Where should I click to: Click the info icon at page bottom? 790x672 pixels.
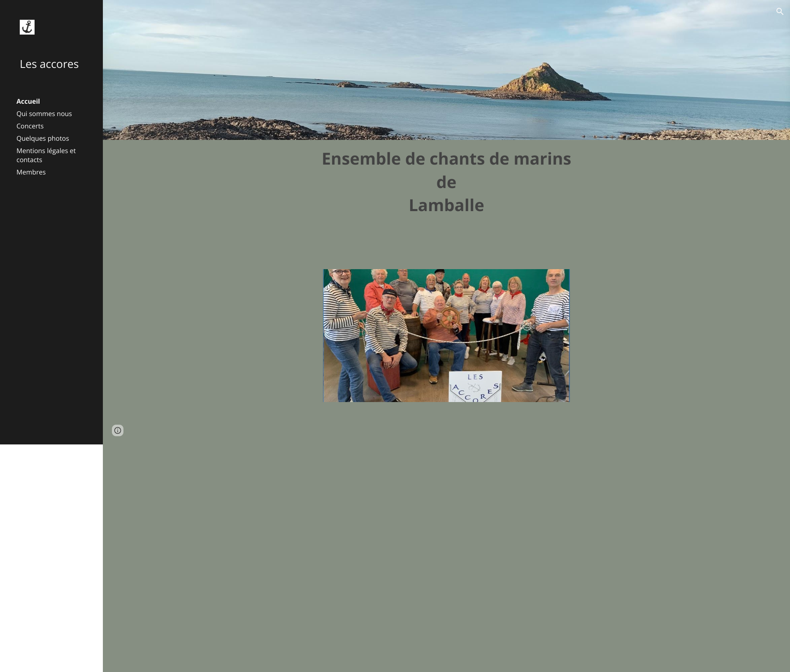pos(118,430)
